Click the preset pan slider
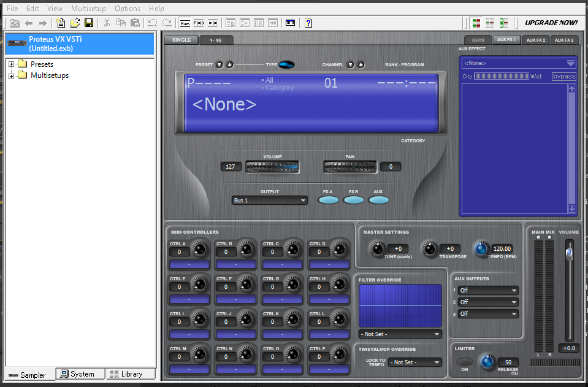The width and height of the screenshot is (588, 387). (350, 166)
